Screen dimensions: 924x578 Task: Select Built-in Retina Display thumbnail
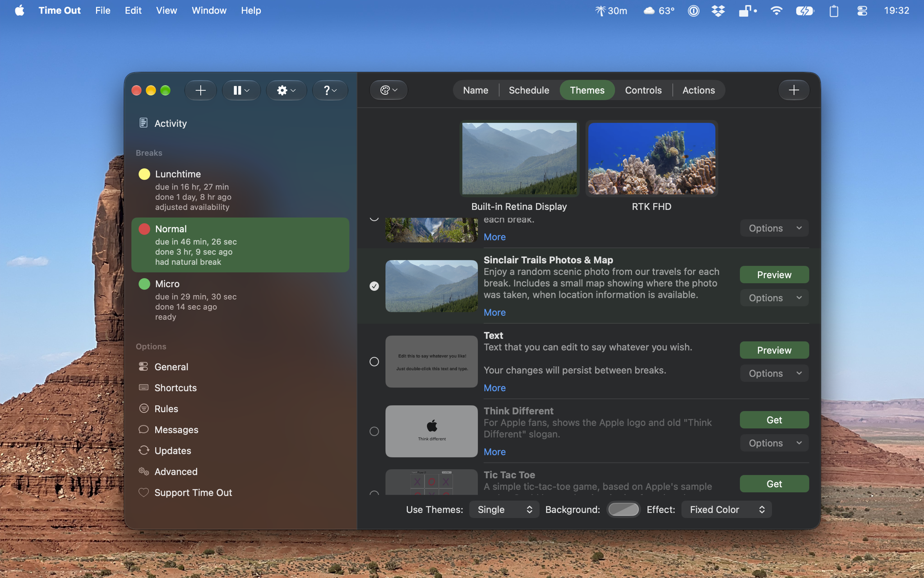pyautogui.click(x=519, y=158)
